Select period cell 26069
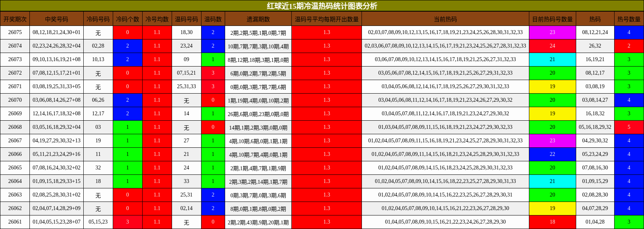Image resolution: width=644 pixels, height=229 pixels. pos(15,114)
